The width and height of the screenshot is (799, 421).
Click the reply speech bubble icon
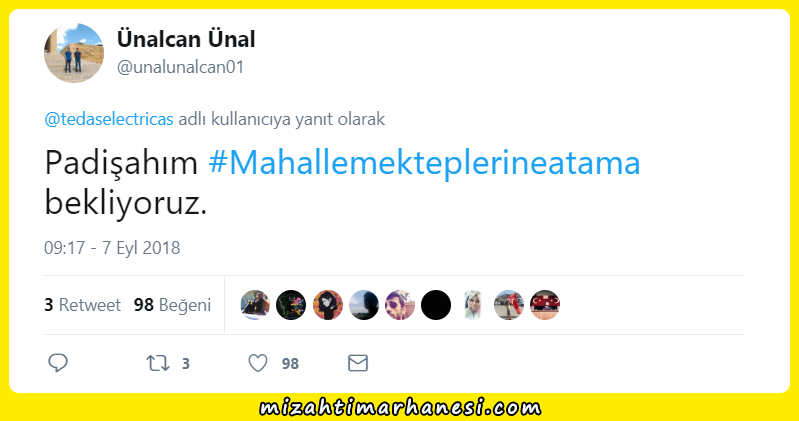pos(58,363)
